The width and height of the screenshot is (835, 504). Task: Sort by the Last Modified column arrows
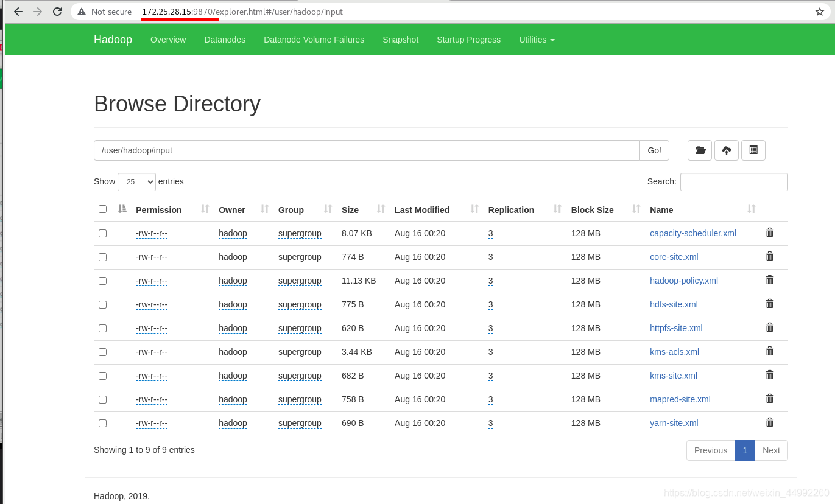474,209
